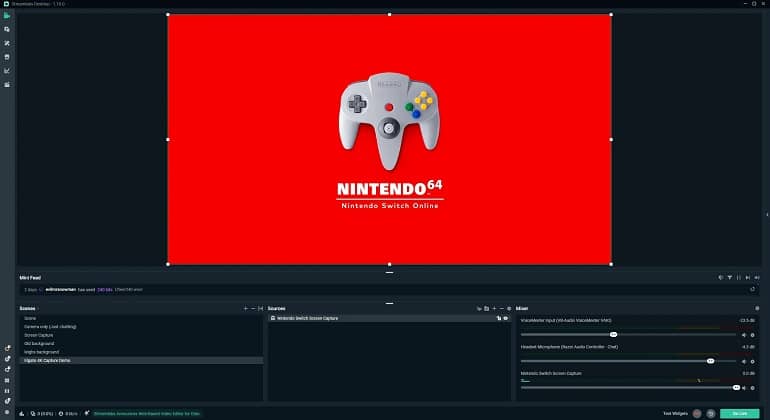Open the Dashboard analytics chart icon
This screenshot has height=420, width=770.
point(7,71)
